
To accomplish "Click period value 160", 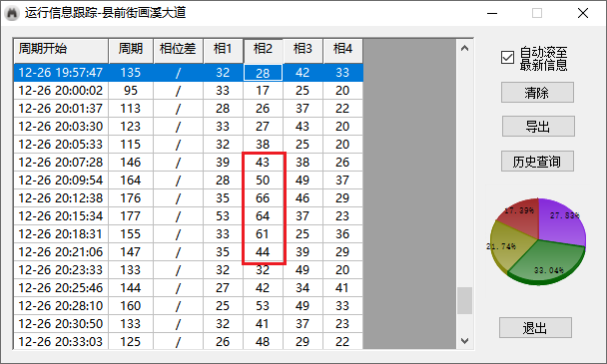I will [131, 305].
